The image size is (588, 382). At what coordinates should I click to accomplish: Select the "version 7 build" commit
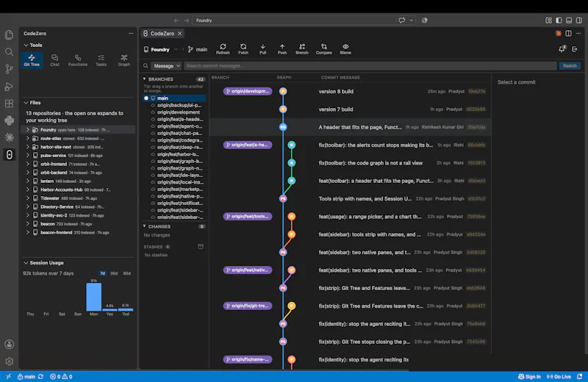(x=351, y=109)
